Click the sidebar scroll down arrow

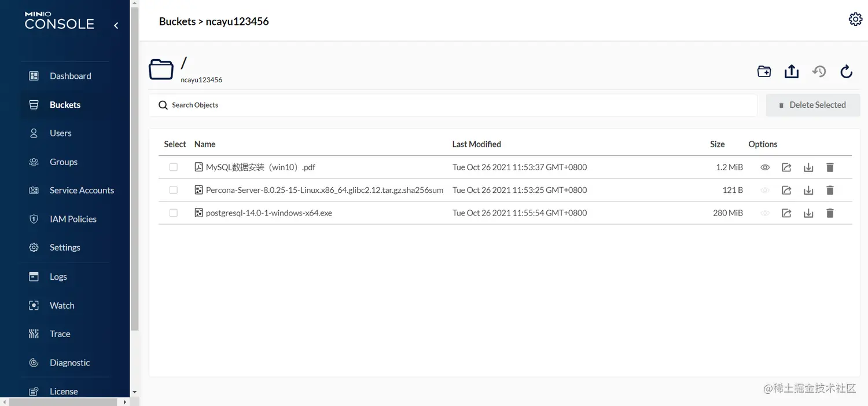click(135, 392)
